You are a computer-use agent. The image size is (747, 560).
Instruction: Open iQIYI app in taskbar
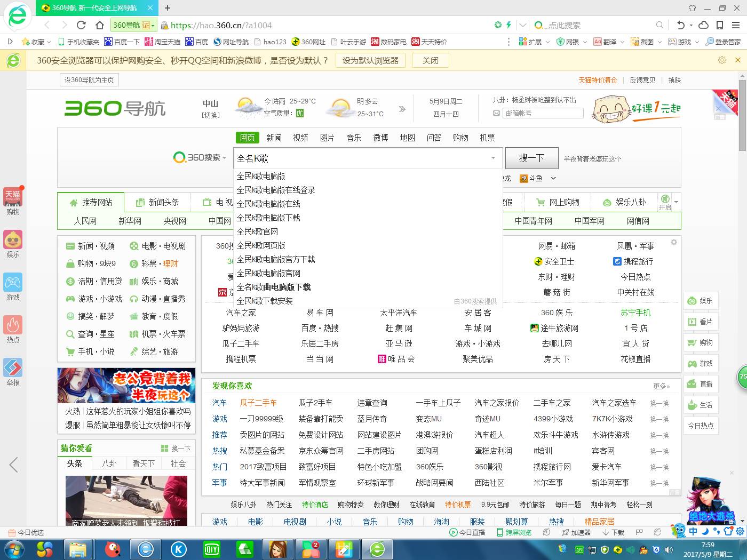(212, 549)
